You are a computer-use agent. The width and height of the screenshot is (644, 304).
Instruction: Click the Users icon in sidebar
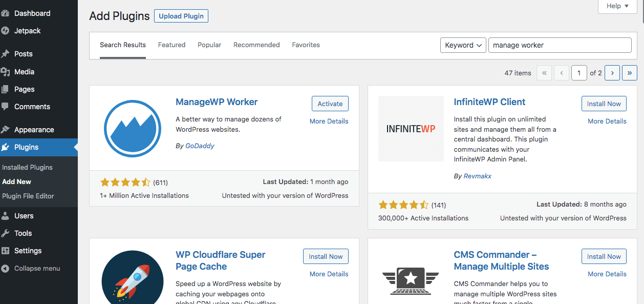coord(5,216)
